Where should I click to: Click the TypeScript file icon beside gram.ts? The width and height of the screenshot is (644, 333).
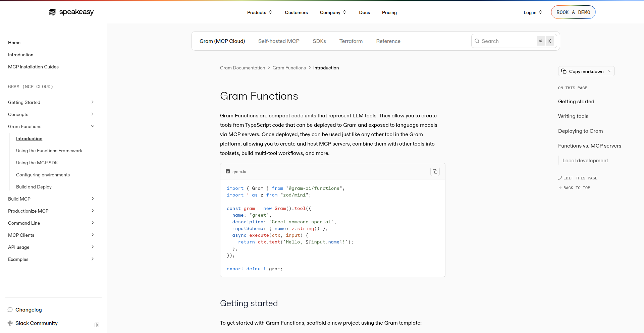click(228, 171)
